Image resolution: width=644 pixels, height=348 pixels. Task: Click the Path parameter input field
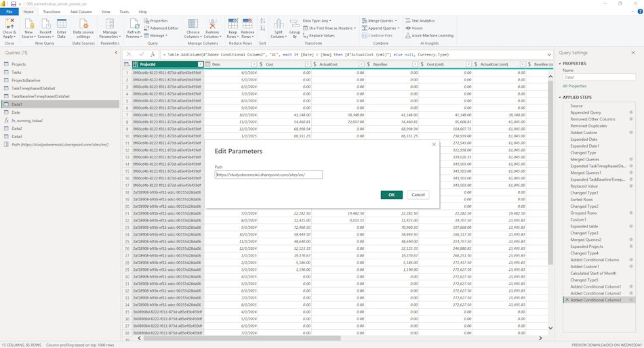[x=268, y=175]
